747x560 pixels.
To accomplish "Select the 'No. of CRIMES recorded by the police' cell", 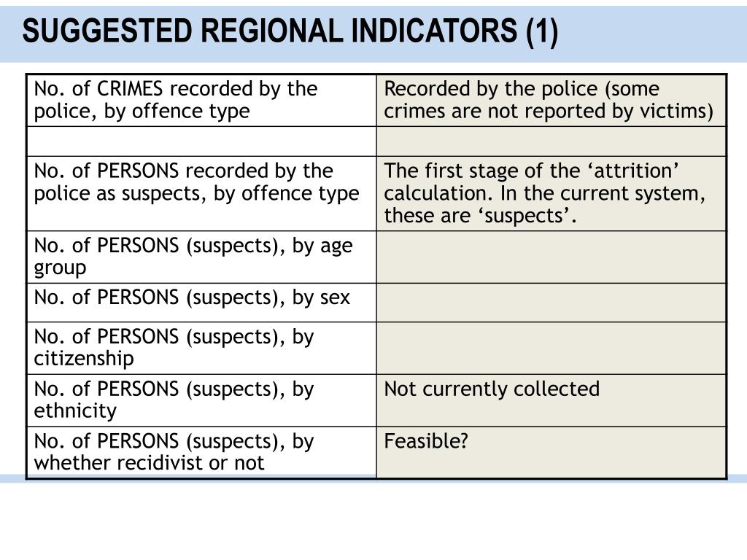I will pyautogui.click(x=201, y=101).
